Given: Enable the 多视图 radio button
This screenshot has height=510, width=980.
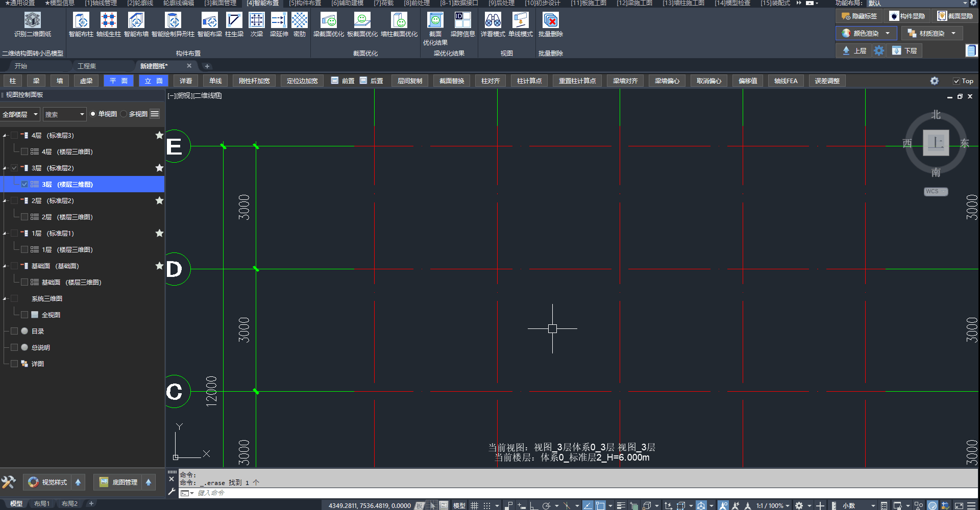Looking at the screenshot, I should (x=124, y=114).
